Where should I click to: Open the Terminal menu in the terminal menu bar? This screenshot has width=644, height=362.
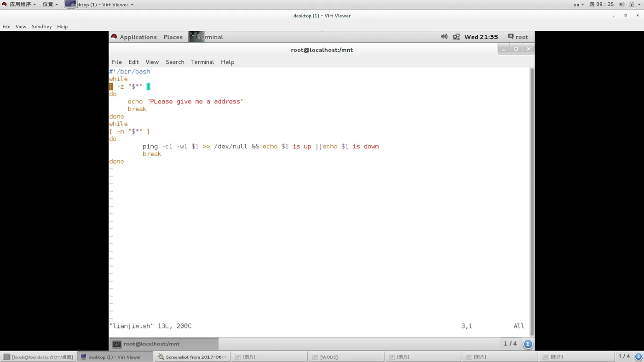click(x=202, y=62)
